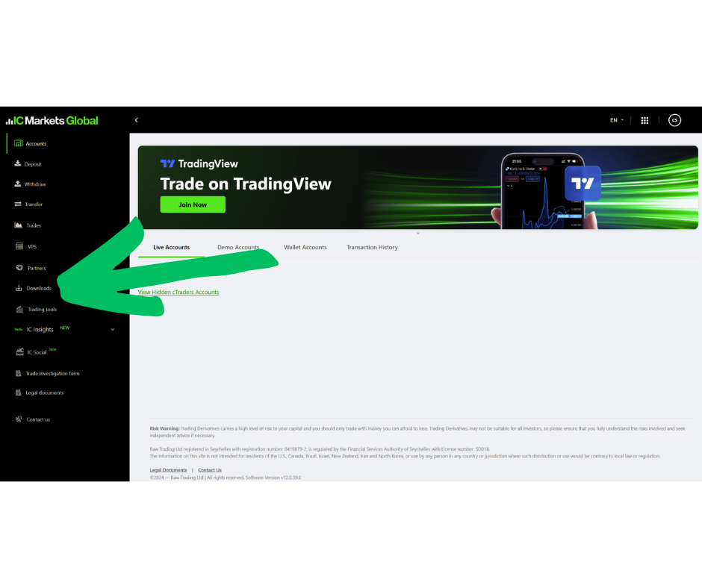Image resolution: width=702 pixels, height=588 pixels.
Task: Open the Legal documents sidebar label
Action: (45, 393)
